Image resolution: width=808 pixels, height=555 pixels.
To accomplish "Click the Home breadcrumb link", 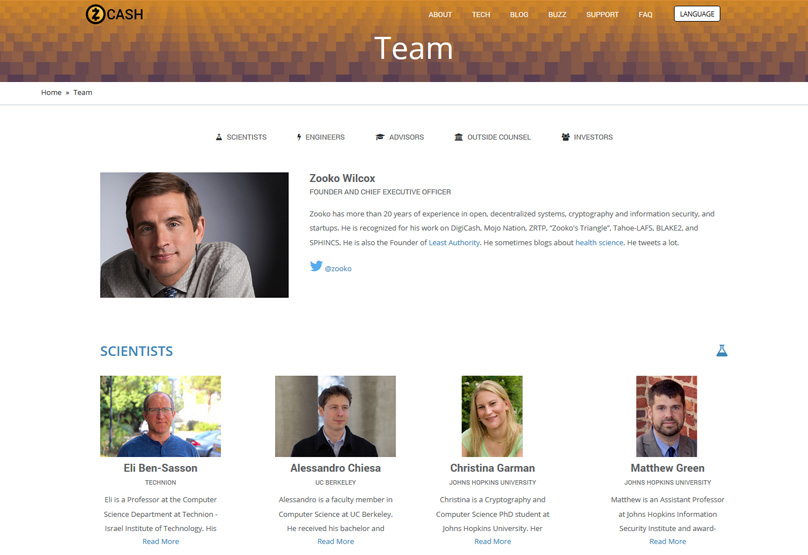I will pyautogui.click(x=51, y=92).
